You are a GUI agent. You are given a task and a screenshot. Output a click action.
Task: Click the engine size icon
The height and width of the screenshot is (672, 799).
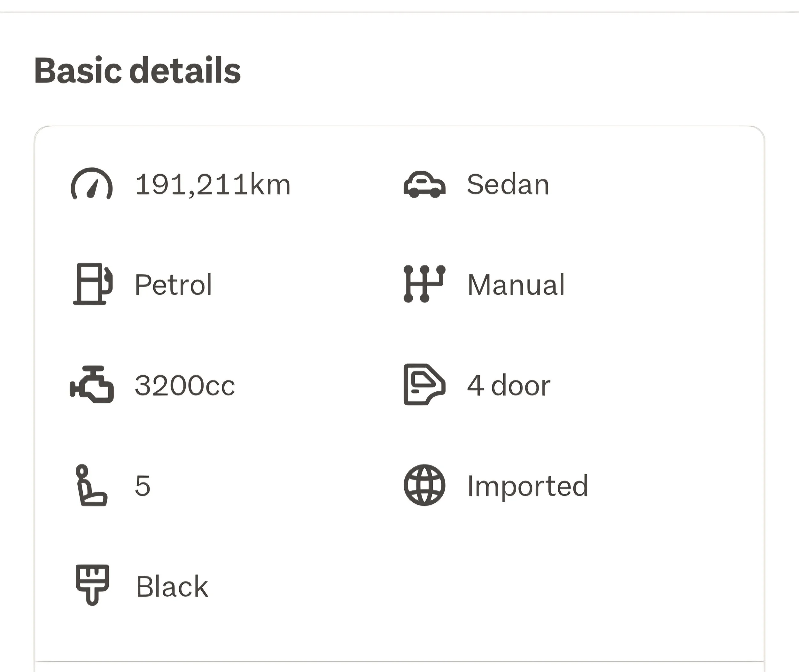point(92,384)
